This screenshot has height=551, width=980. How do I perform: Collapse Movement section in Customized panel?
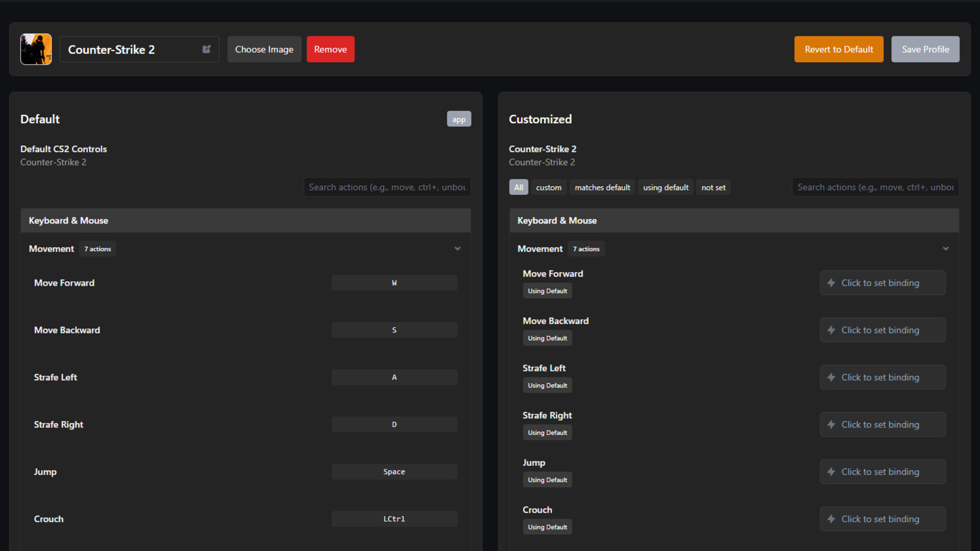(x=945, y=249)
